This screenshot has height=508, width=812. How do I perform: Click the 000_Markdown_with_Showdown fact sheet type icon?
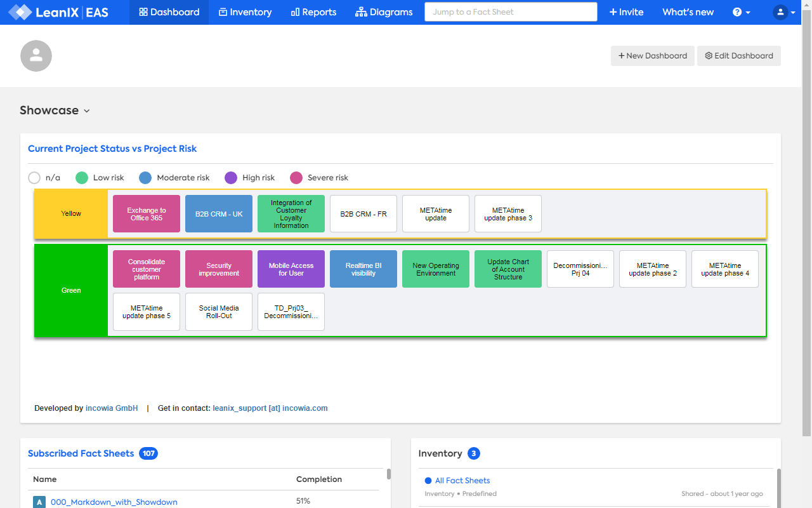point(39,502)
